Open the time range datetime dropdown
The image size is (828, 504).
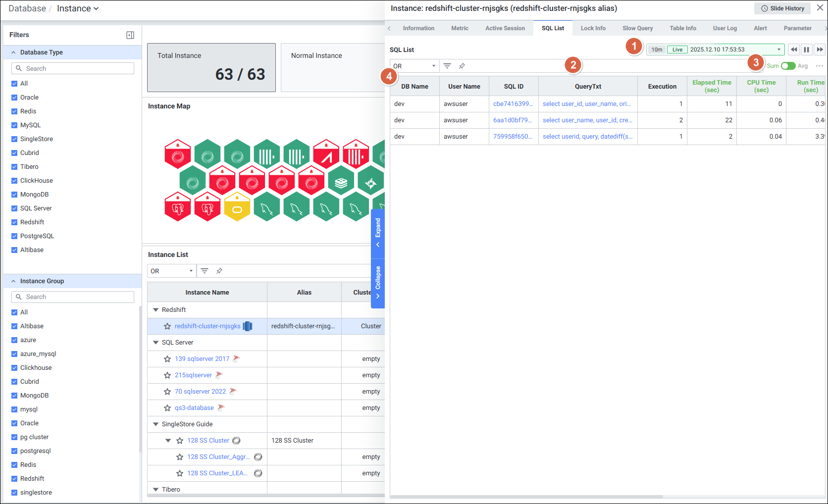coord(778,50)
